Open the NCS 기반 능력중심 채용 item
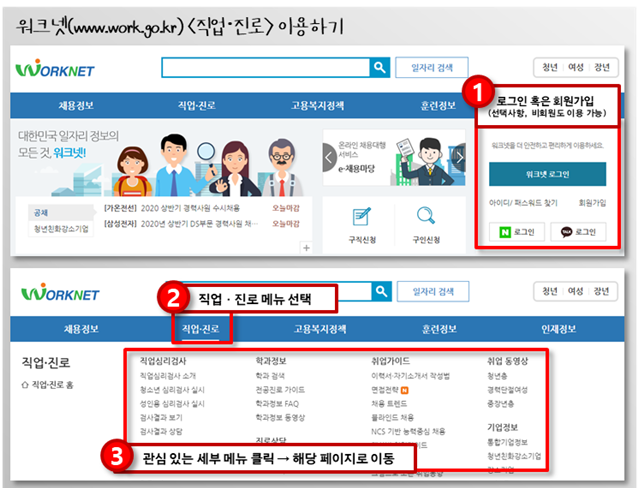Image resolution: width=638 pixels, height=488 pixels. click(x=408, y=431)
